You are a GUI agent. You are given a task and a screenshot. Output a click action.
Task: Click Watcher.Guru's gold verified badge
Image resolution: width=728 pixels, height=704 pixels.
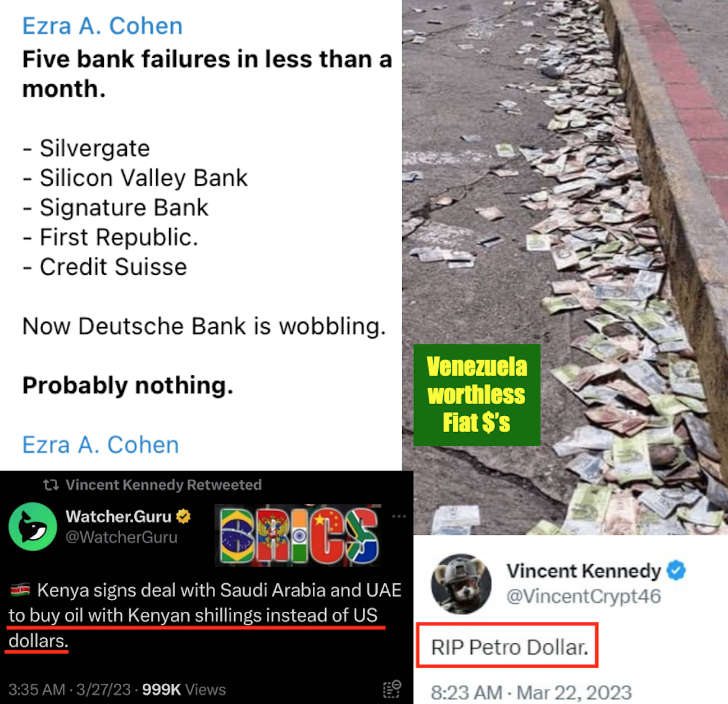coord(184,516)
